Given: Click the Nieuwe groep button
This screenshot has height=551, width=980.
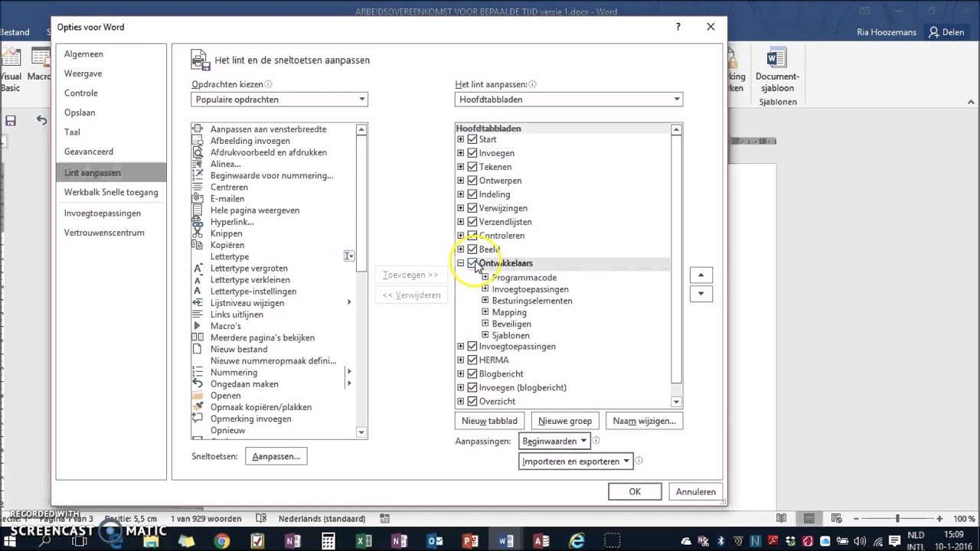Looking at the screenshot, I should click(565, 421).
